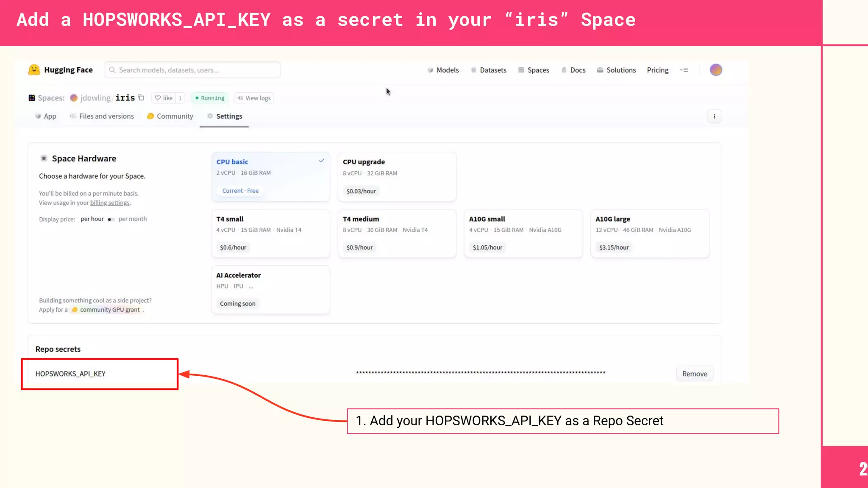Select CPU upgrade hardware card
868x488 pixels.
pyautogui.click(x=397, y=177)
